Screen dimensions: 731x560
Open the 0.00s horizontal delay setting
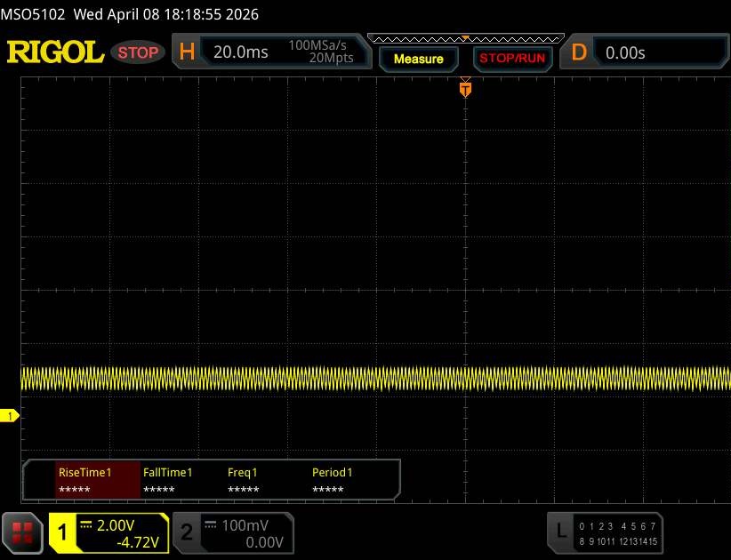click(625, 52)
